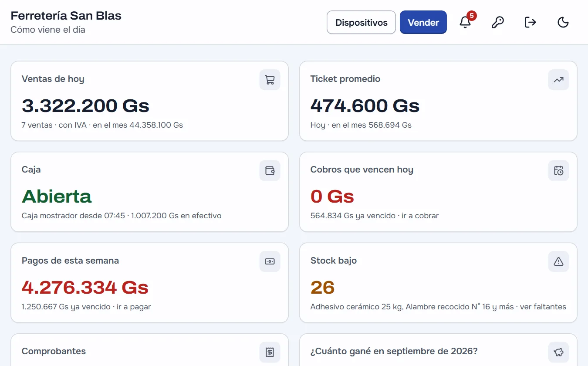Viewport: 588px width, 366px height.
Task: Click the 'Hoy · en el mes 568.694 Gs' line
Action: pyautogui.click(x=361, y=125)
